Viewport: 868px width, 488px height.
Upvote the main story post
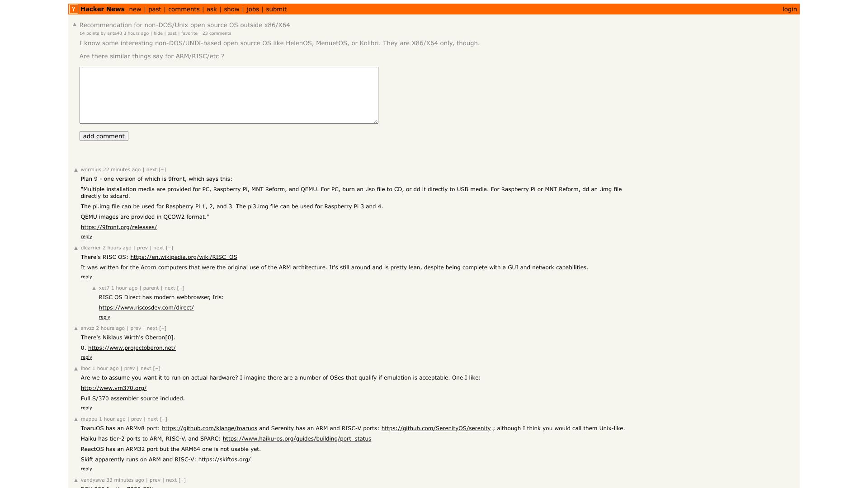pyautogui.click(x=75, y=25)
